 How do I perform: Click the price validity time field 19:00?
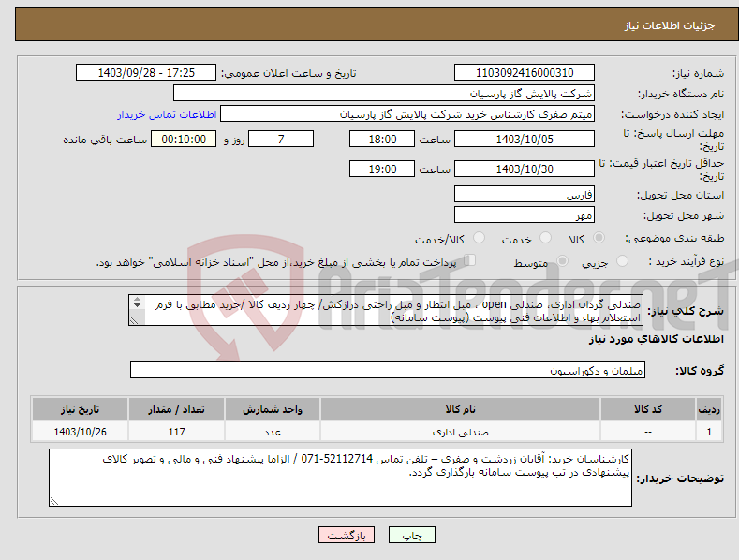click(x=382, y=169)
